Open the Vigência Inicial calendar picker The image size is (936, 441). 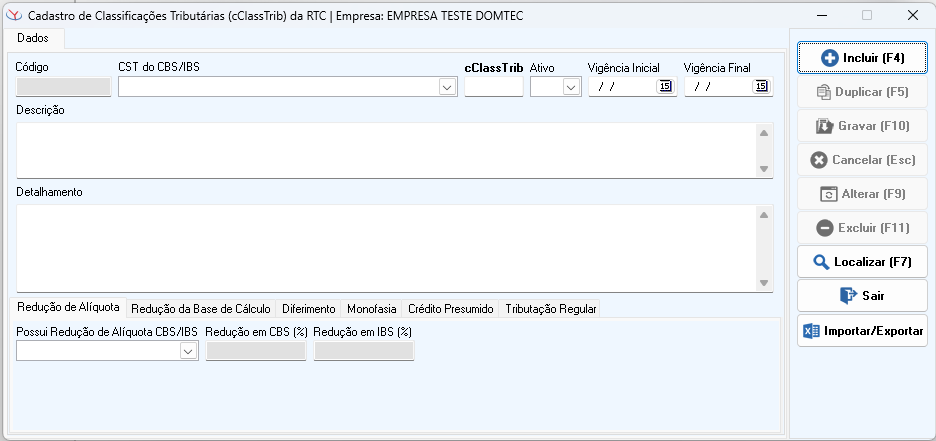665,87
